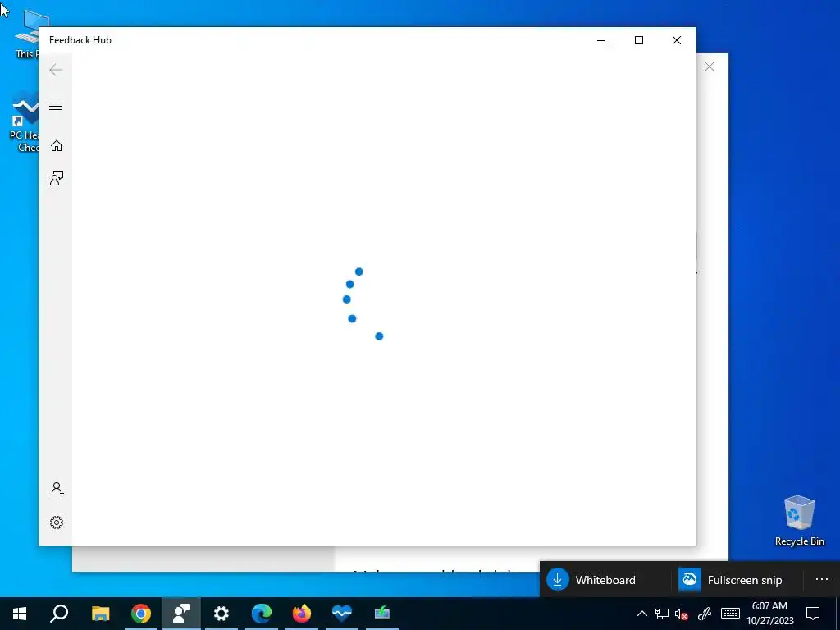This screenshot has height=630, width=840.
Task: Launch Firefox from the taskbar
Action: [x=302, y=614]
